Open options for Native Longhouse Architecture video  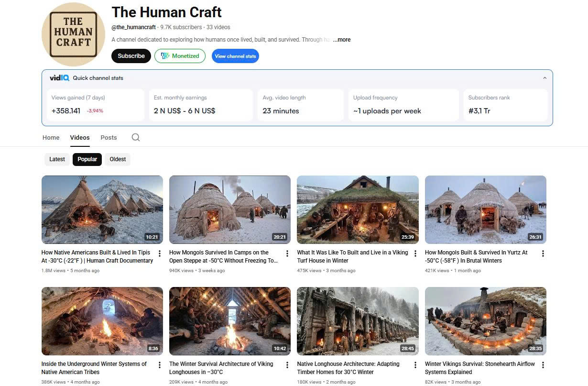(x=415, y=365)
